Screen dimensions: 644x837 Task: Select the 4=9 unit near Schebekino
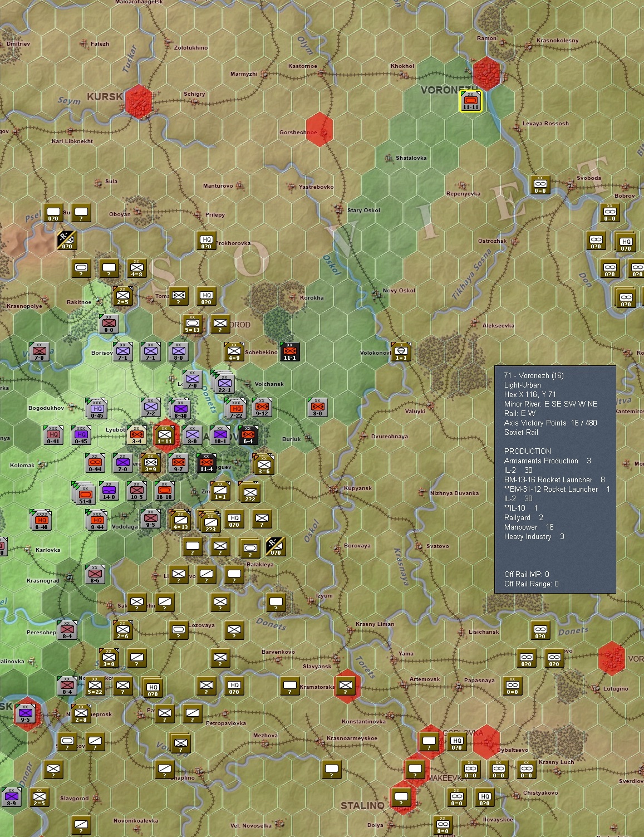234,351
